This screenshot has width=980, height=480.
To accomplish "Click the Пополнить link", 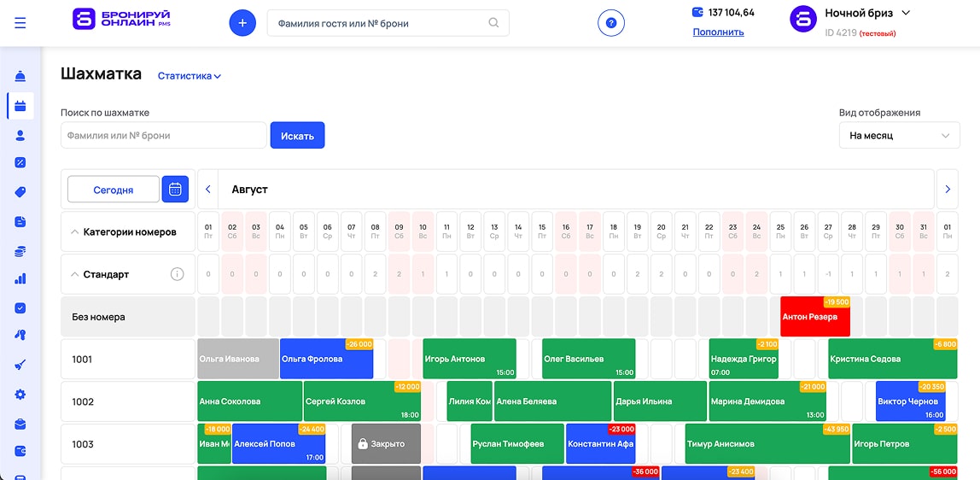I will (718, 32).
